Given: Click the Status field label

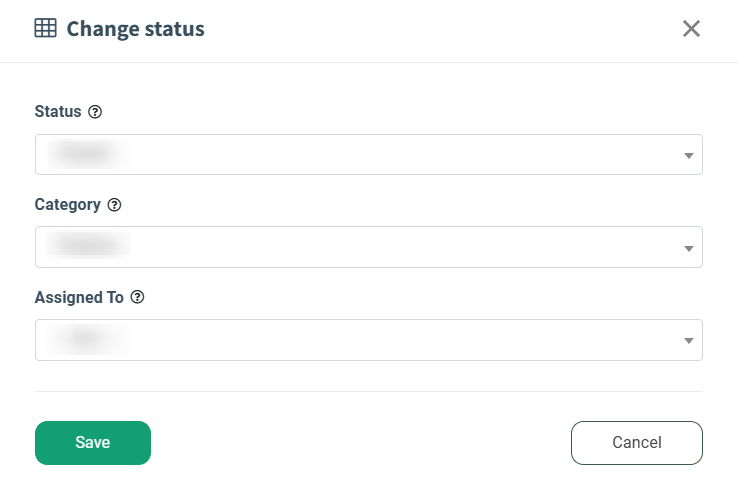Looking at the screenshot, I should coord(58,112).
